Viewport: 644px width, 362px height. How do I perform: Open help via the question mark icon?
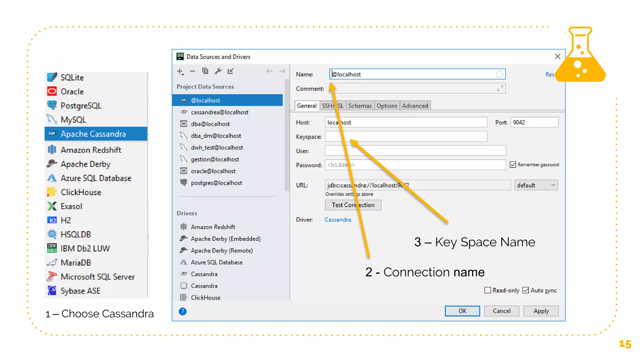(x=183, y=311)
